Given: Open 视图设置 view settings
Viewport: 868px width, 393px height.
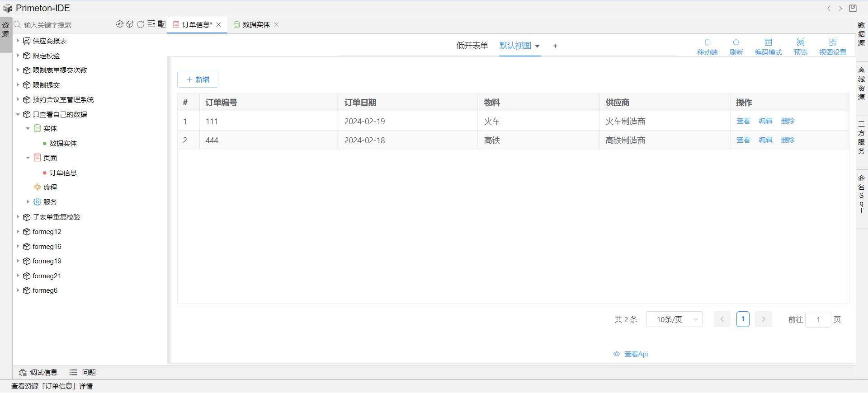Looking at the screenshot, I should coord(832,47).
